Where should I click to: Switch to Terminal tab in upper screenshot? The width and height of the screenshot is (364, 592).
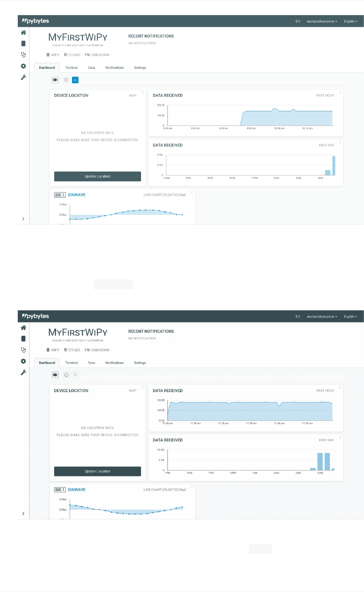pos(71,68)
